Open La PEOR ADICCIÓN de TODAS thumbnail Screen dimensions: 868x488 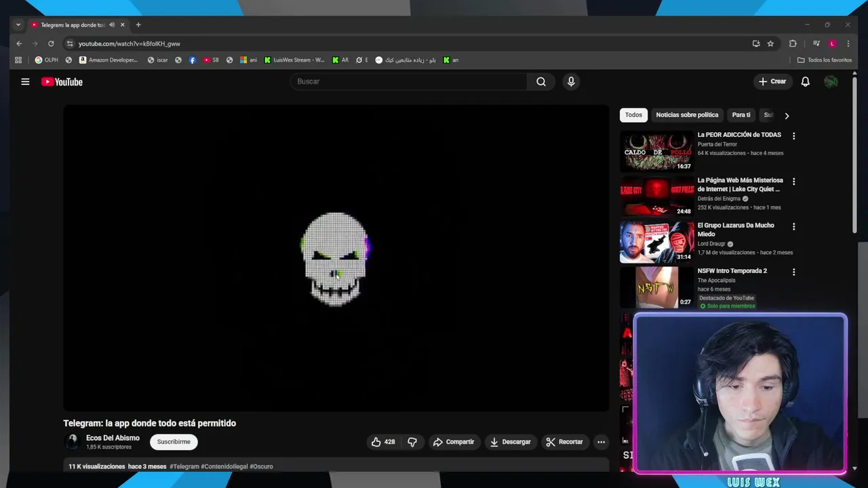coord(656,151)
